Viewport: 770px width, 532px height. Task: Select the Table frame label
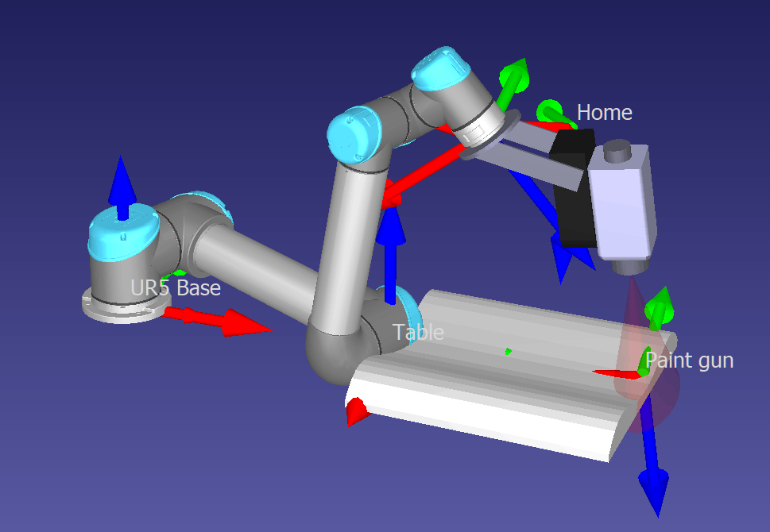[x=418, y=332]
